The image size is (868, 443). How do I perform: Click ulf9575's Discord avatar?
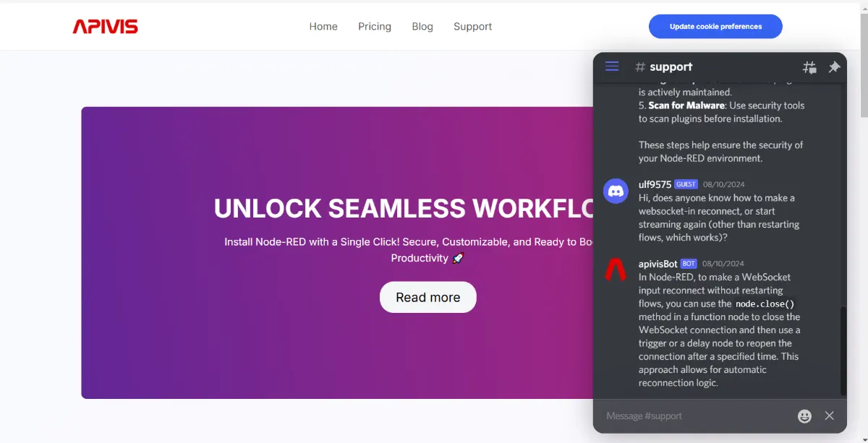coord(616,191)
